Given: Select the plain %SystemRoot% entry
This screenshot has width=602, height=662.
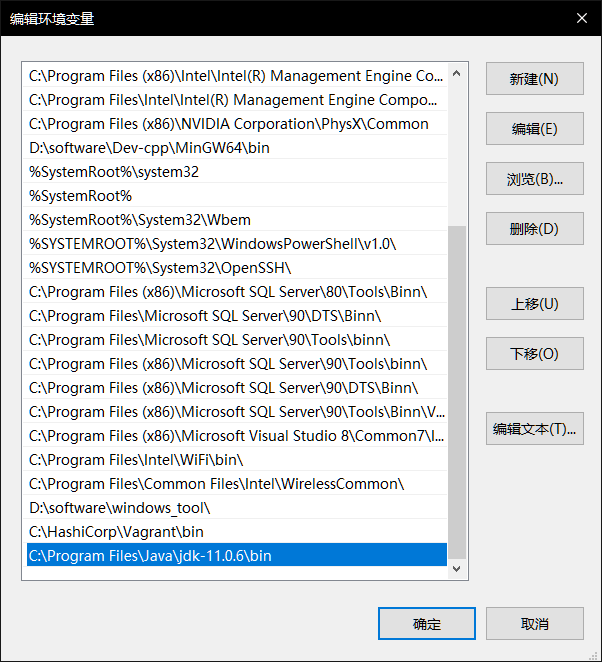Looking at the screenshot, I should 237,196.
